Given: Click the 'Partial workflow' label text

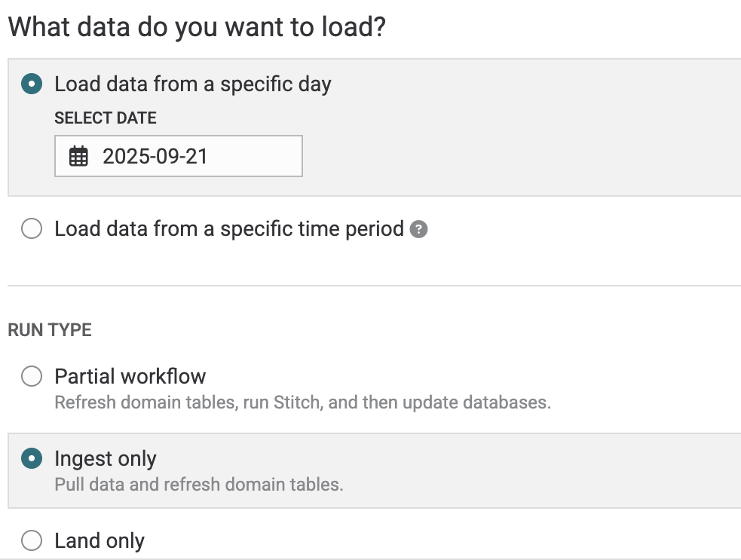Looking at the screenshot, I should [x=130, y=376].
